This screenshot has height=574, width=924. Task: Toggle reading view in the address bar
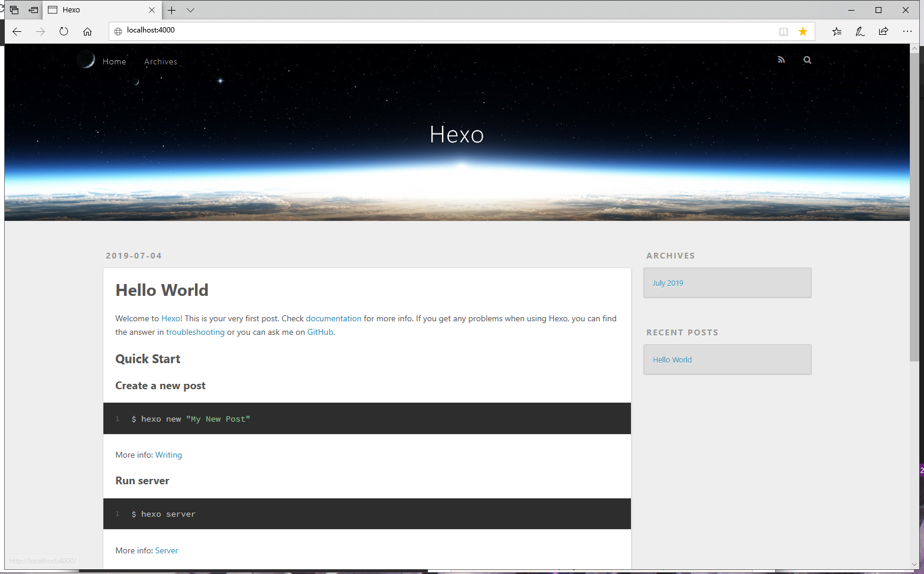coord(783,31)
